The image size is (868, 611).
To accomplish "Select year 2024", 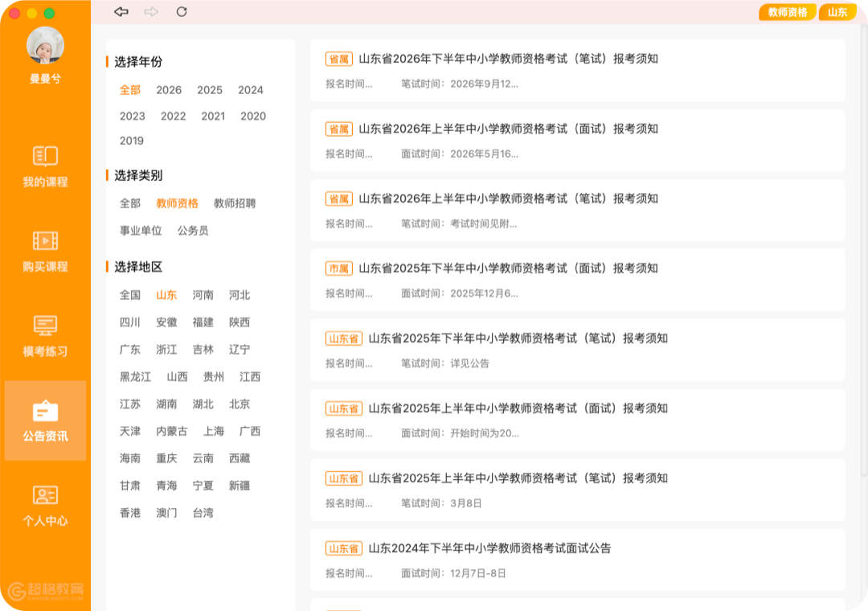I will (251, 90).
